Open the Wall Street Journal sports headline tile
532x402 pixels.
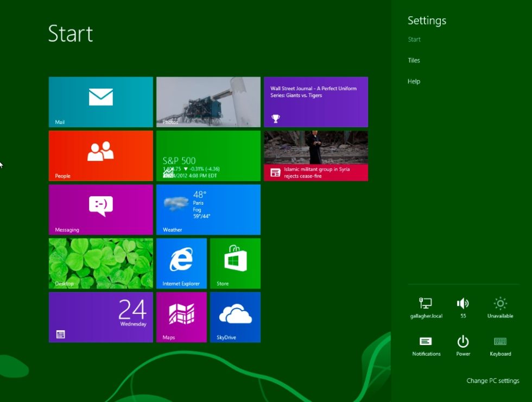[x=316, y=102]
